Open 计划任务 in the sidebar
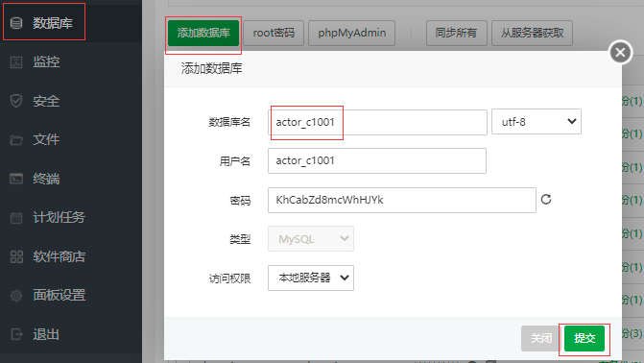 point(59,217)
